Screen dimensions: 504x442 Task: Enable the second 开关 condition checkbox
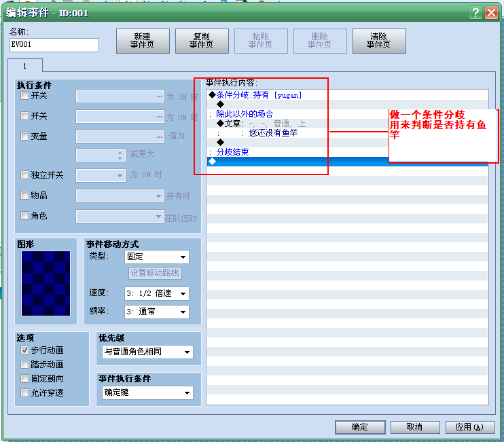point(24,115)
